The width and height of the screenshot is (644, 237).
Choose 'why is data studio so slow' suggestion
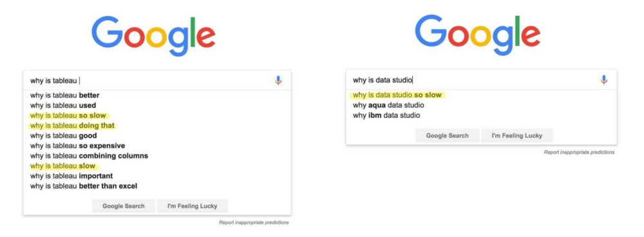[397, 95]
